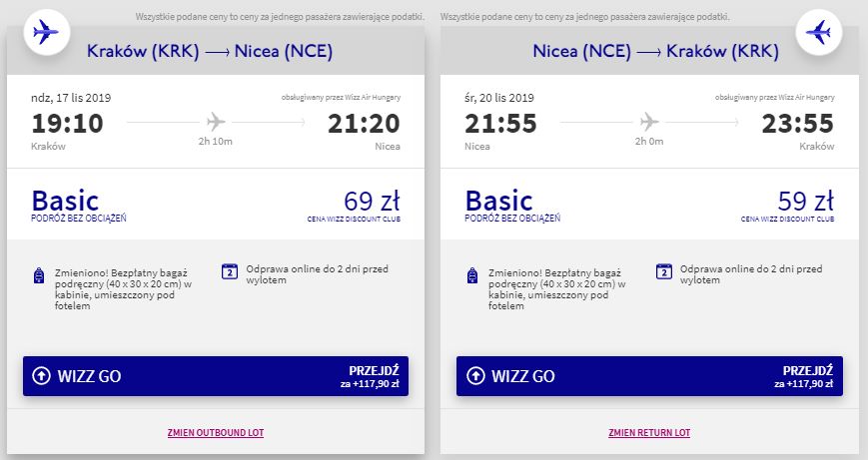The height and width of the screenshot is (460, 868).
Task: Open the ZMIEN OUTBOUND LOT link
Action: [x=216, y=433]
